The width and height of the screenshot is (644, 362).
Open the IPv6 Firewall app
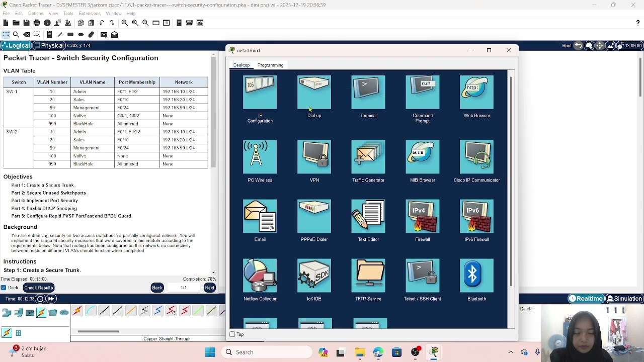pyautogui.click(x=477, y=216)
